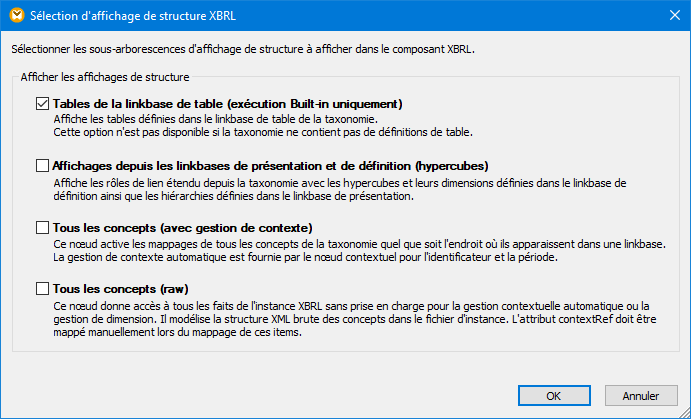Image resolution: width=691 pixels, height=419 pixels.
Task: Uncheck the Tables de la linkbase checkbox
Action: click(42, 103)
